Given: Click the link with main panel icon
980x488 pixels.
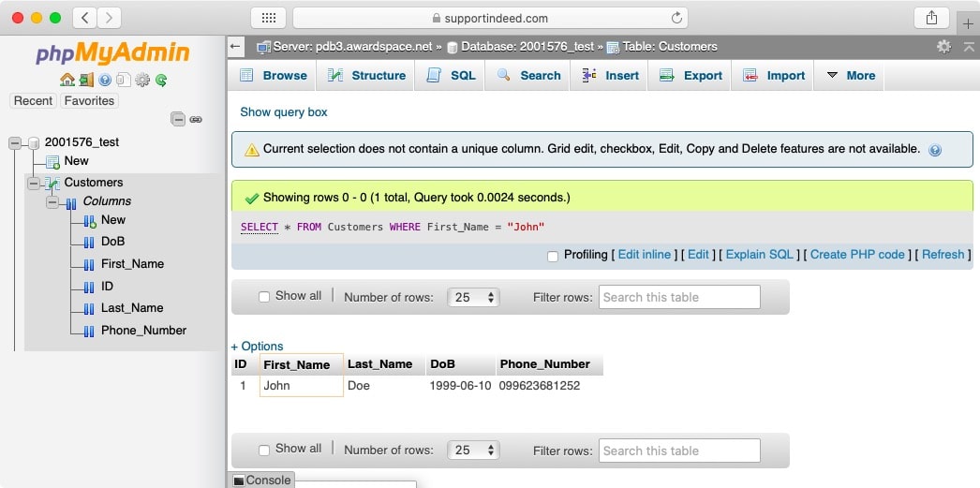Looking at the screenshot, I should tap(196, 119).
